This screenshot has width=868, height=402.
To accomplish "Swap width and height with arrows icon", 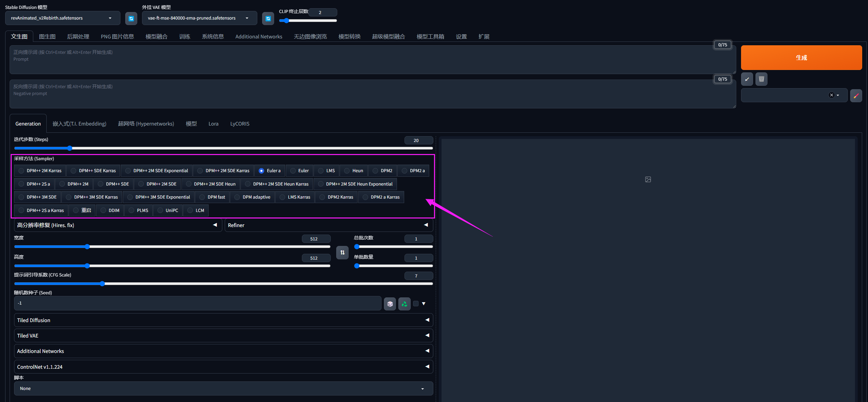I will coord(342,252).
